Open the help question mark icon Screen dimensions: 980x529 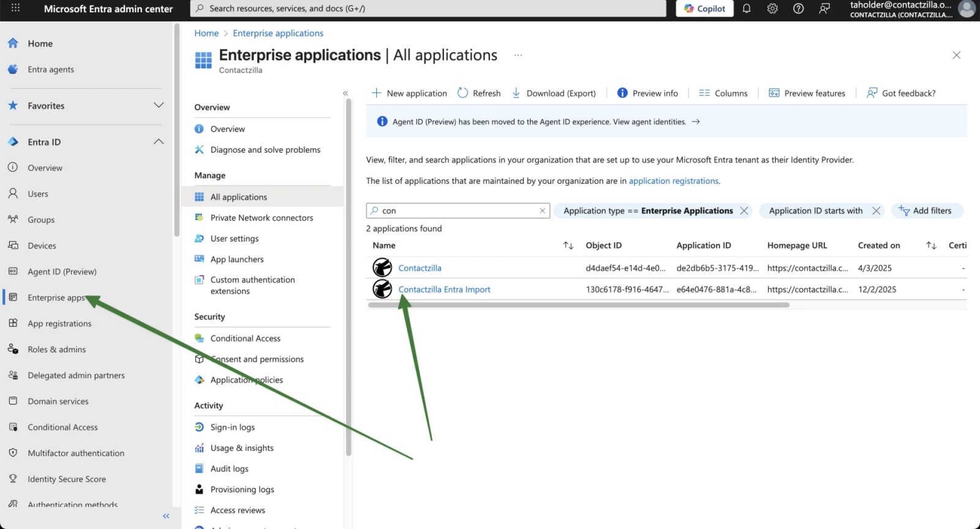tap(798, 9)
